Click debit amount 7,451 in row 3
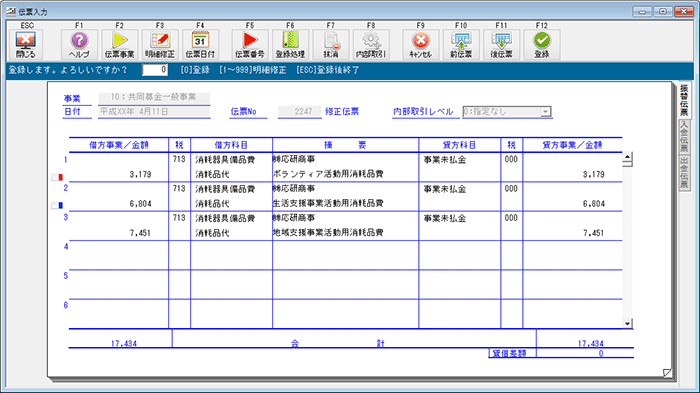Viewport: 700px width, 393px height. click(x=140, y=233)
